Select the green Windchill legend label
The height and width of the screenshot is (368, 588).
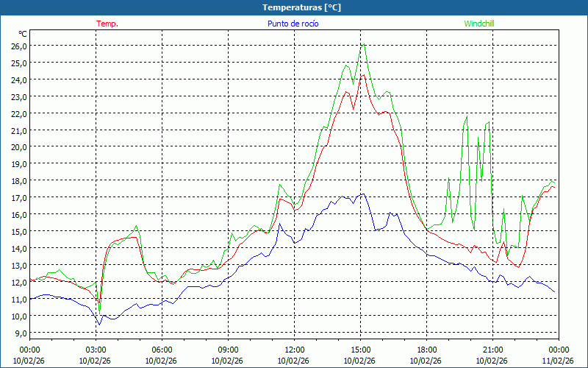[x=478, y=24]
